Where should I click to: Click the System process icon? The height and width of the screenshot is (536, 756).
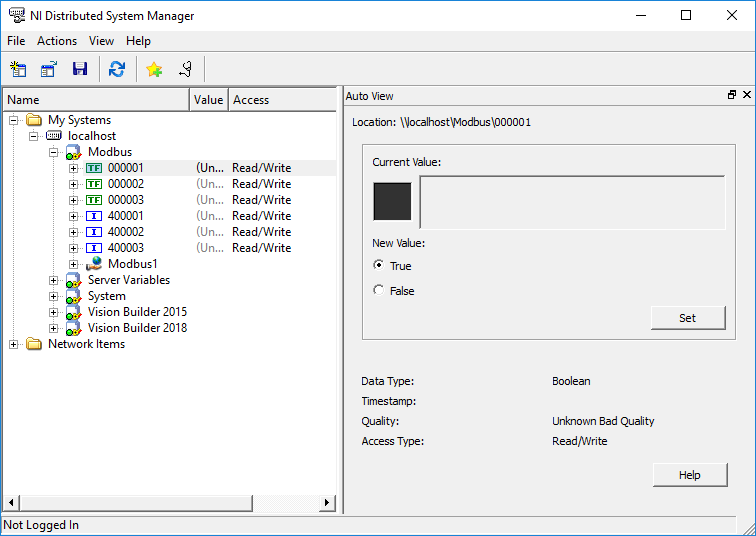pyautogui.click(x=74, y=296)
